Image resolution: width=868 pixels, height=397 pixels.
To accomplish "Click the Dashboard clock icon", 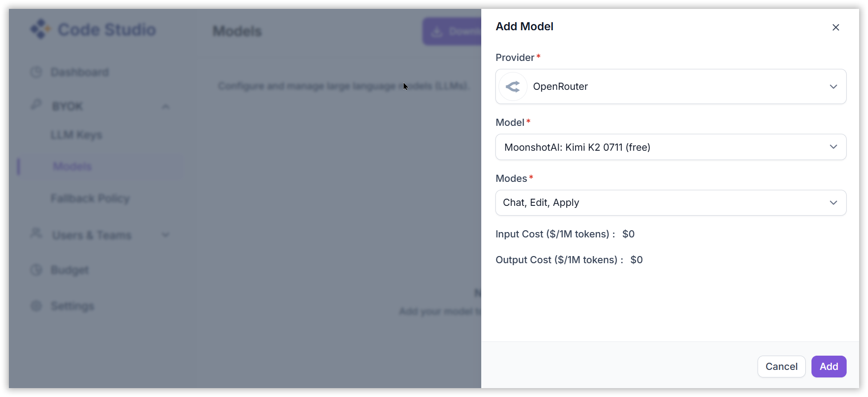I will [36, 72].
